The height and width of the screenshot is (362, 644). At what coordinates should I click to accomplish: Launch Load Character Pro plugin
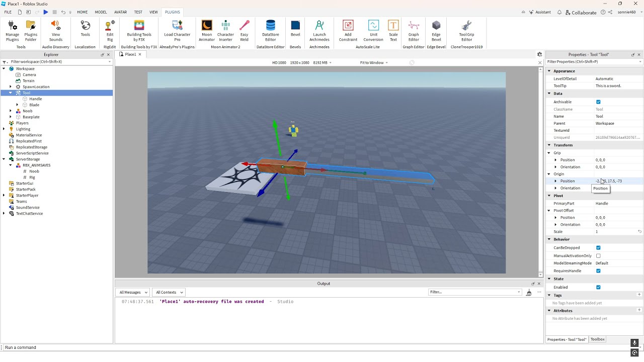point(177,31)
